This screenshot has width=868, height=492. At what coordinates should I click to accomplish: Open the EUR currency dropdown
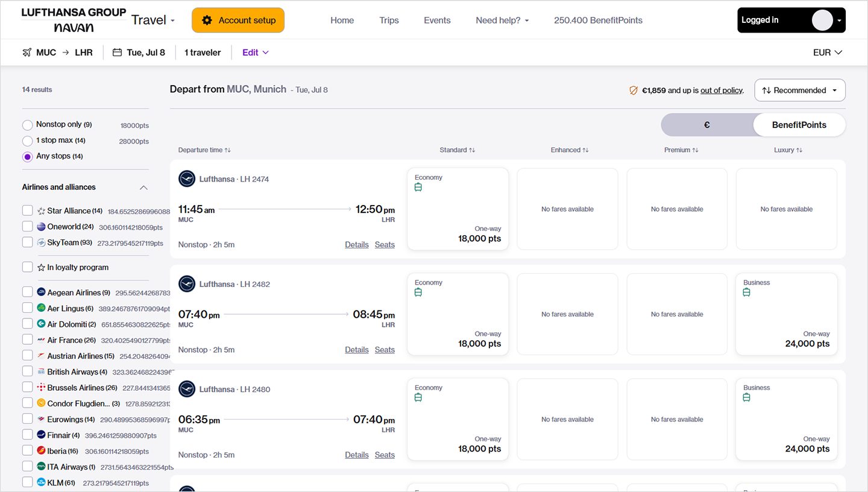(827, 52)
